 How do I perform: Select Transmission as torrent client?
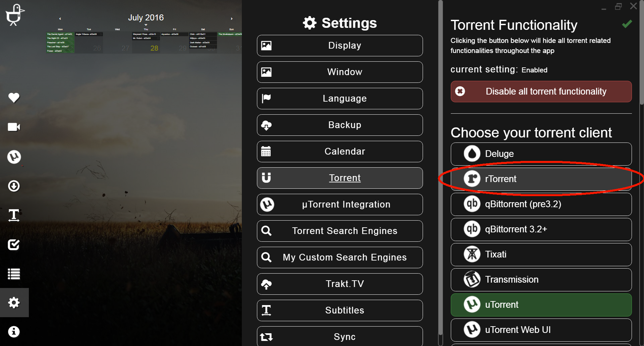(541, 280)
